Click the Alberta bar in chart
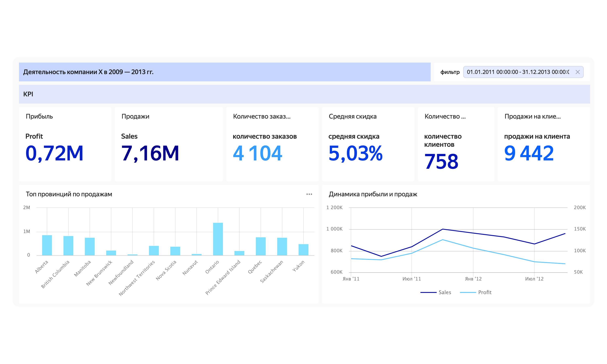Viewport: 607px width, 364px height. coord(47,245)
